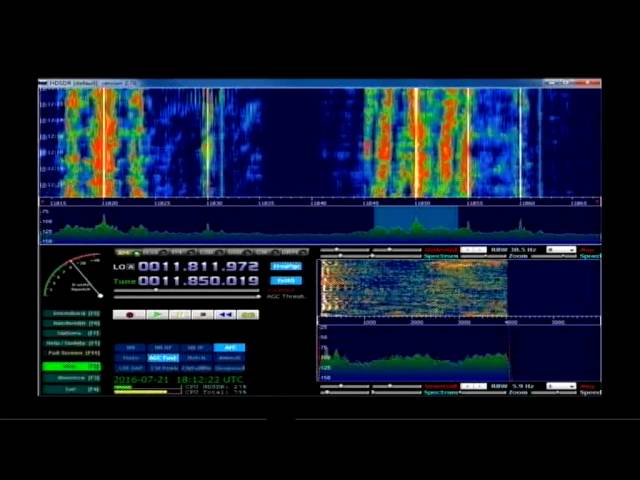Image resolution: width=640 pixels, height=480 pixels.
Task: Select the AM demodulation mode tab
Action: [128, 252]
